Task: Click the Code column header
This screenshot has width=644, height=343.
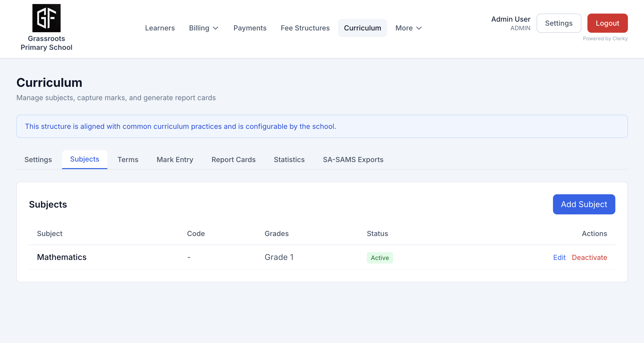Action: (x=196, y=234)
